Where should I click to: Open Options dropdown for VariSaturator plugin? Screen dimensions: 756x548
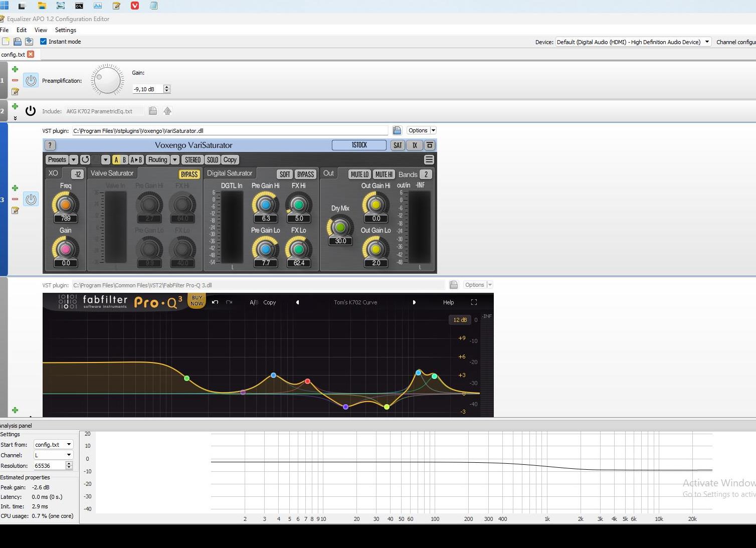[421, 130]
